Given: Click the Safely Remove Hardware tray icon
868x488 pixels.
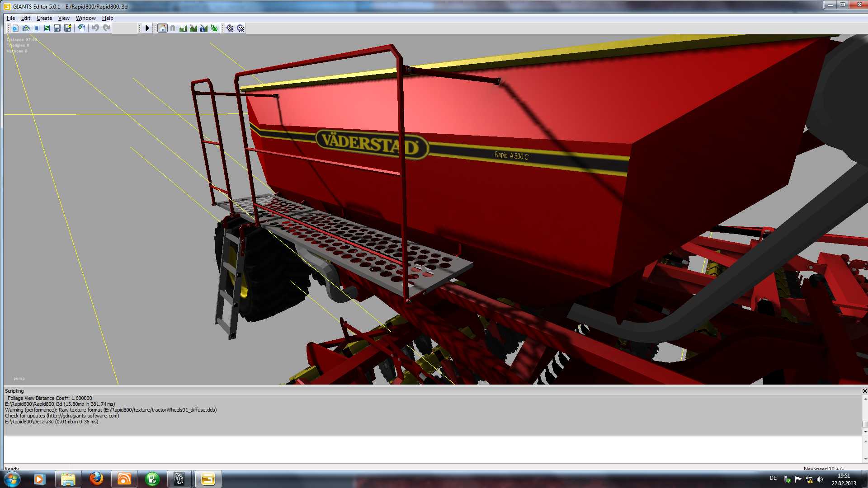Looking at the screenshot, I should click(787, 479).
